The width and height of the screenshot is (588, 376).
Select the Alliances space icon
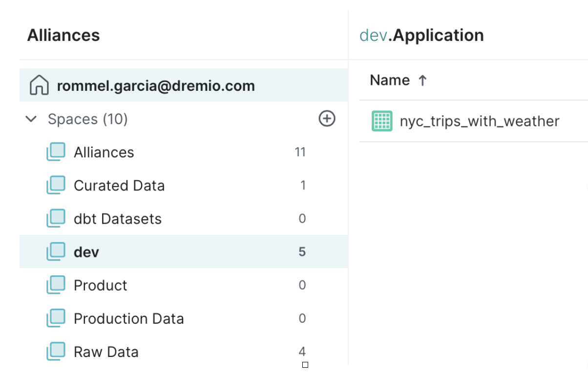[56, 151]
